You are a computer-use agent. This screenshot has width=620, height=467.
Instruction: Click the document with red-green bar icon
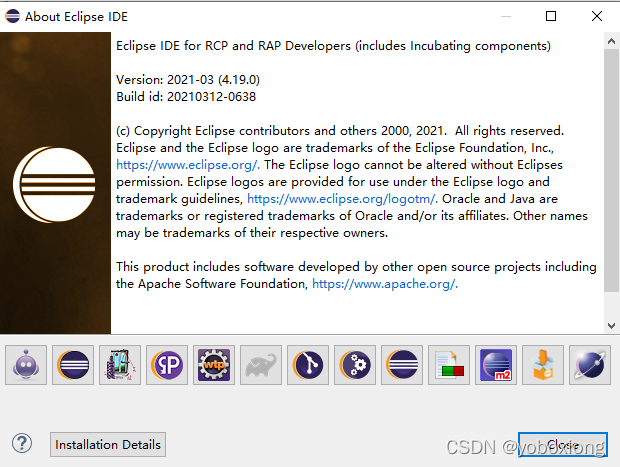pyautogui.click(x=449, y=365)
